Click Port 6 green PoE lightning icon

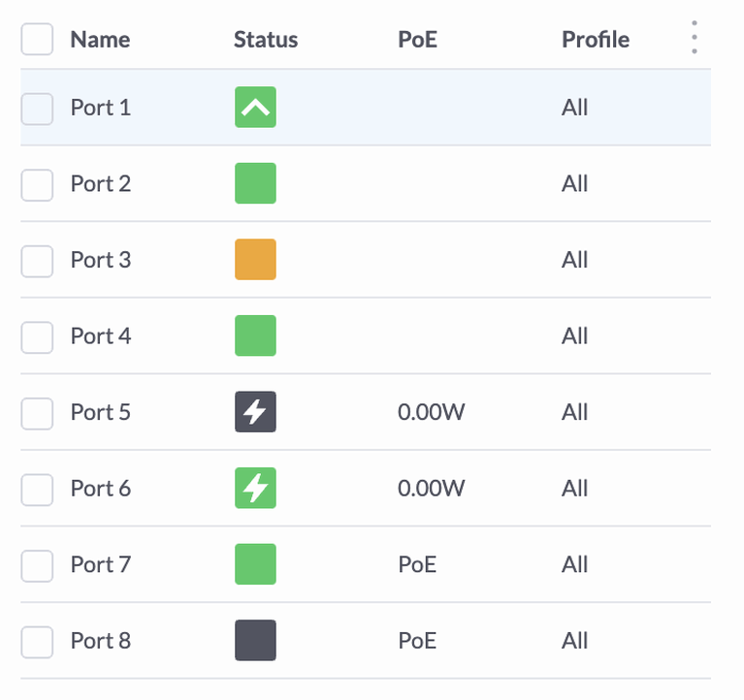coord(255,488)
